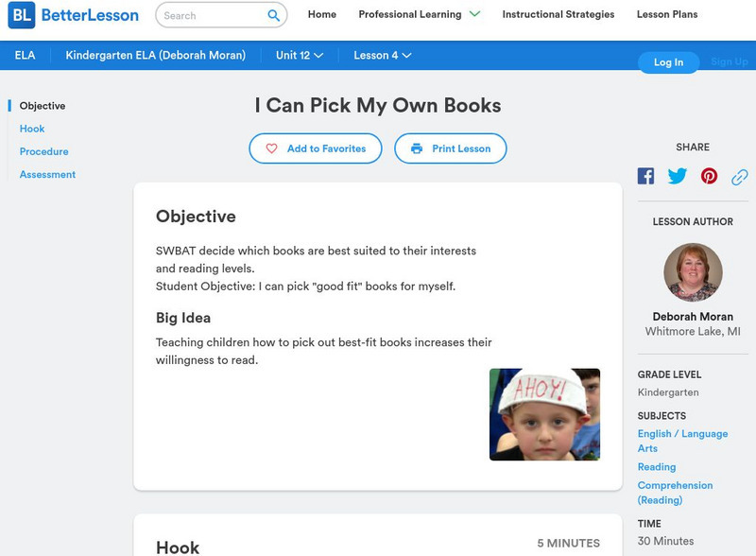756x556 pixels.
Task: Go to Home in top navigation
Action: pyautogui.click(x=322, y=14)
